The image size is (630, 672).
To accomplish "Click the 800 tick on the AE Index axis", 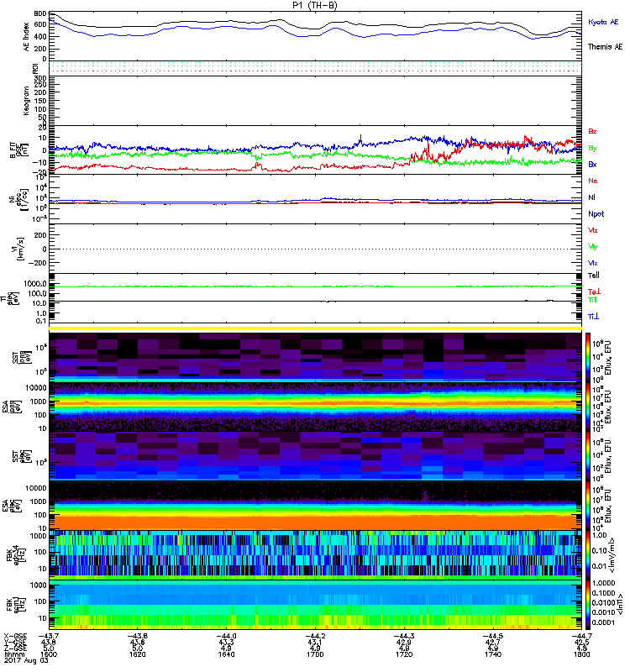I will 39,13.
